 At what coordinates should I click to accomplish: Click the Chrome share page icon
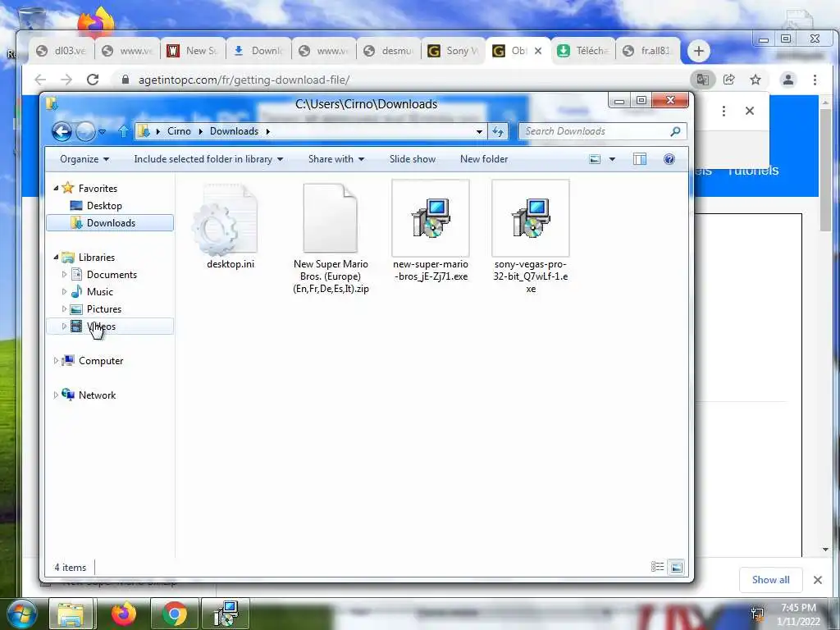coord(728,80)
